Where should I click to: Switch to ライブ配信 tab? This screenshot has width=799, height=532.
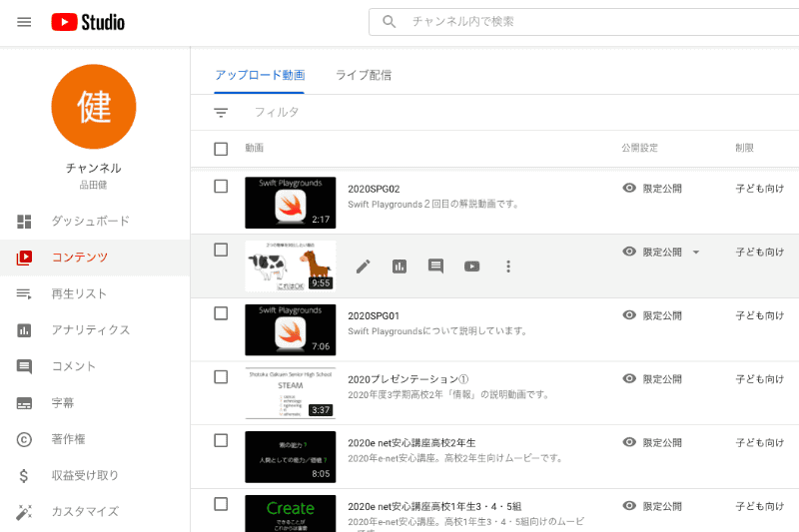[x=364, y=75]
